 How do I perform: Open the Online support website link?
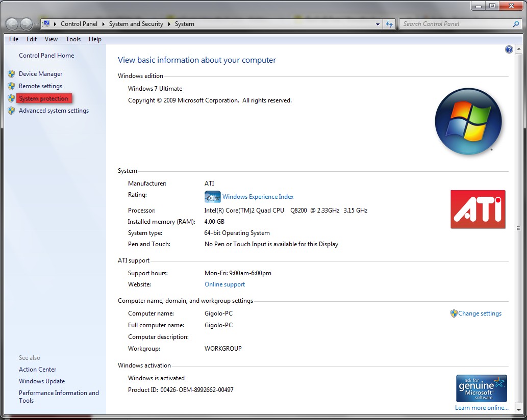click(225, 284)
